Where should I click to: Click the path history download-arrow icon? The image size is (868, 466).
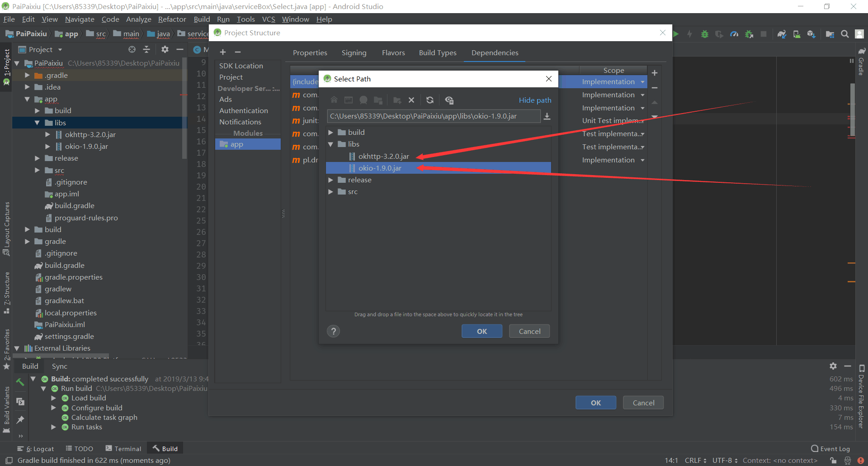[x=547, y=116]
